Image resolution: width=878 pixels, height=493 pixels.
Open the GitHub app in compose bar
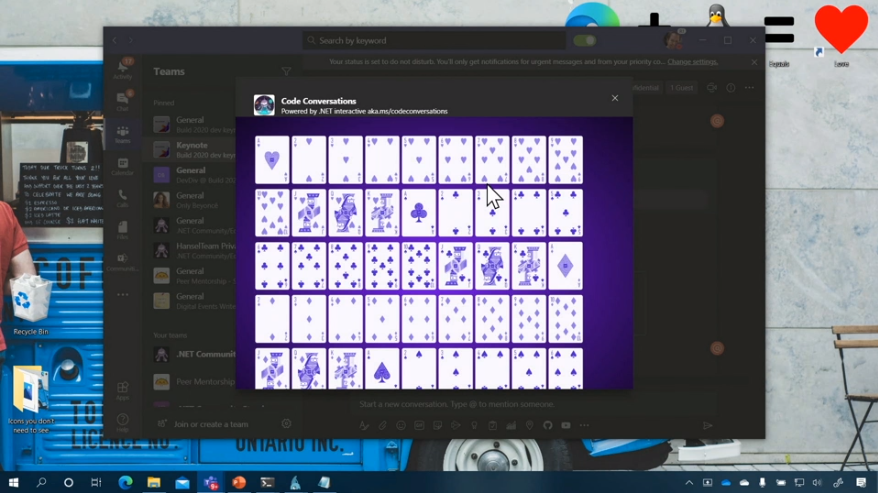click(x=548, y=426)
